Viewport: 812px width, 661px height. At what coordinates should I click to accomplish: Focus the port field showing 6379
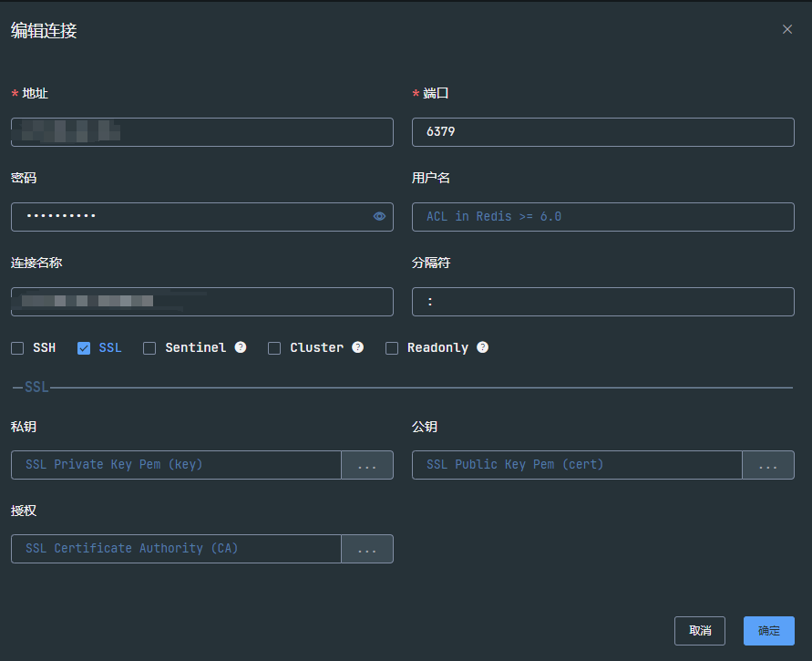[602, 132]
